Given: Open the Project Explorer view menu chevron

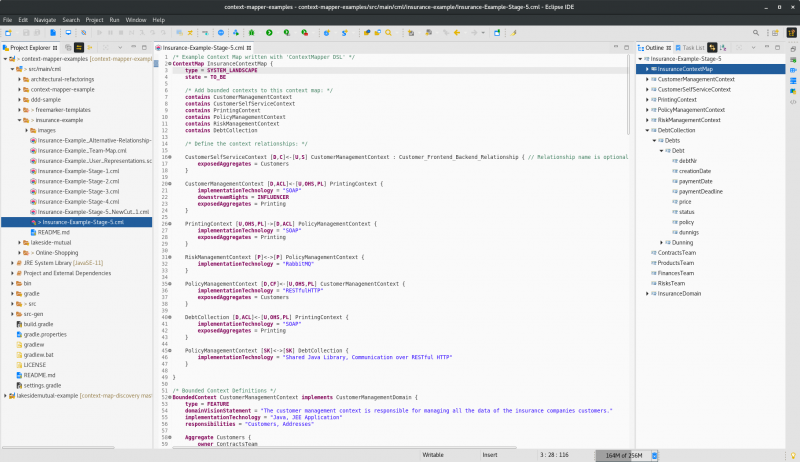Looking at the screenshot, I should [x=120, y=47].
